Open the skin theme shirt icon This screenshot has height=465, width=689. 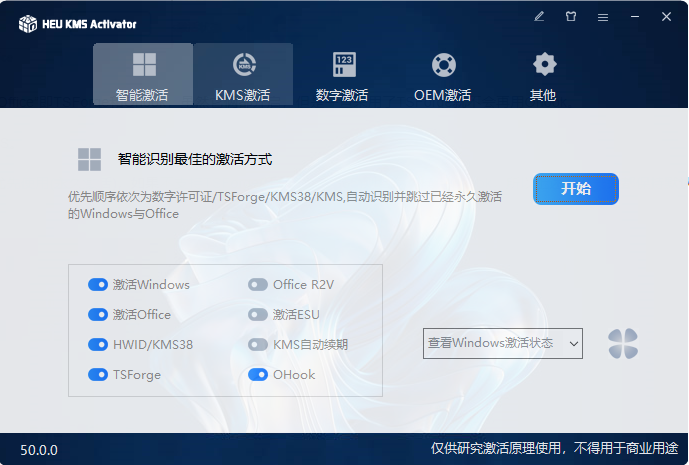pos(571,17)
